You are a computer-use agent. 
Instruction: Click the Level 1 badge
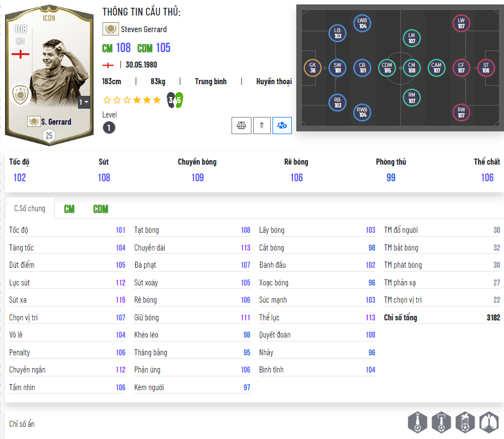click(x=109, y=127)
